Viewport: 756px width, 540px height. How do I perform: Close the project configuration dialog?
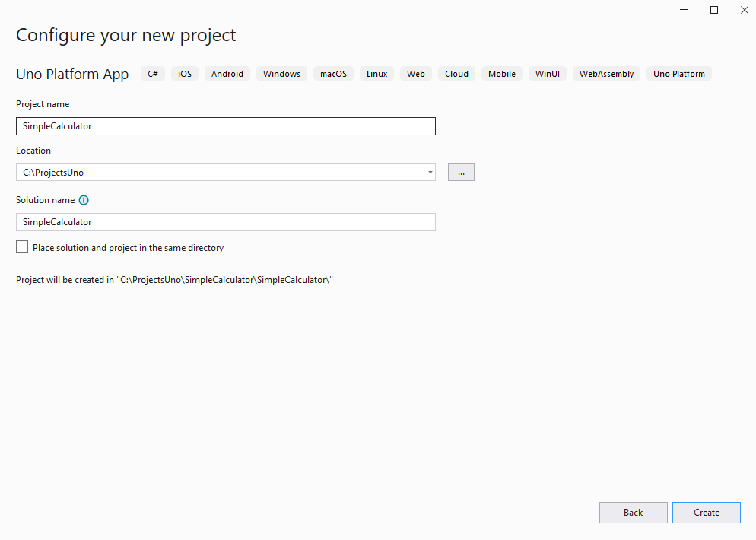point(744,10)
